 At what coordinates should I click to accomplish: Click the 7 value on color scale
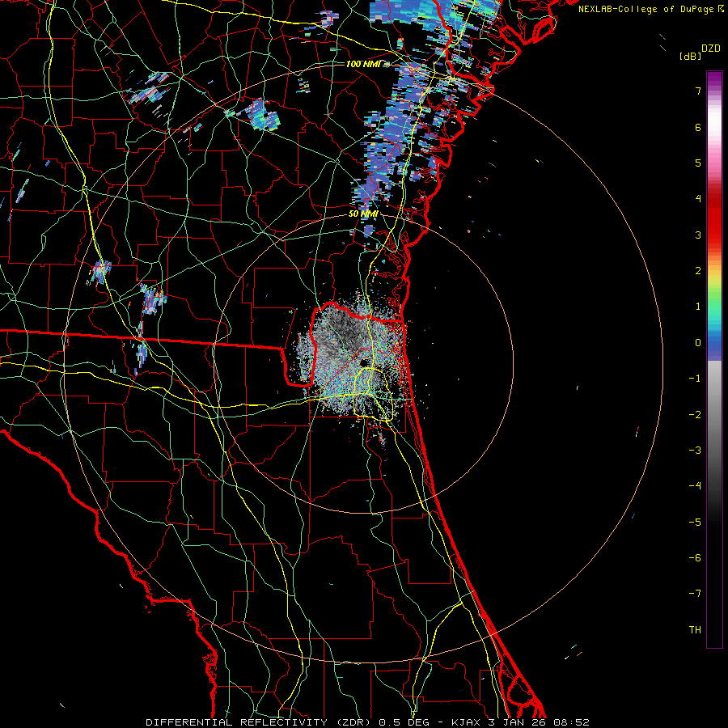click(698, 91)
